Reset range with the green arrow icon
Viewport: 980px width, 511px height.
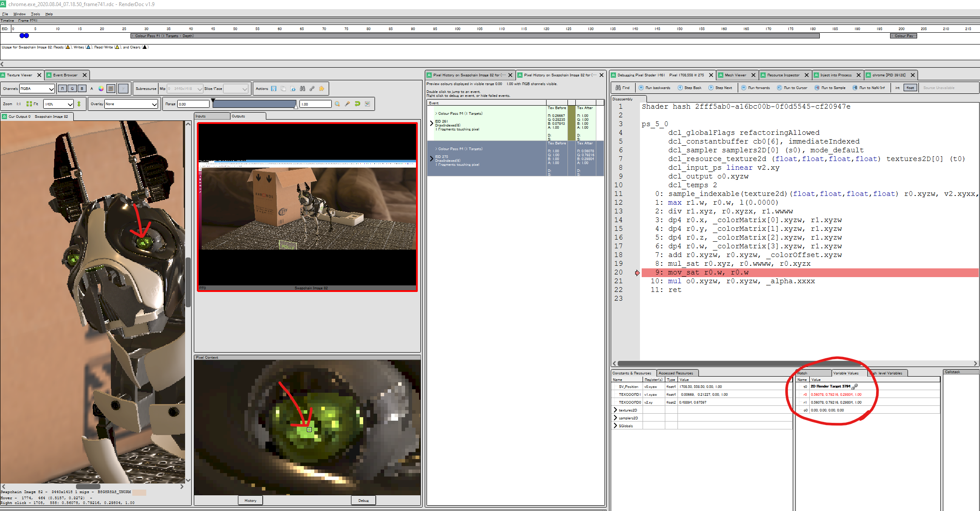(358, 104)
